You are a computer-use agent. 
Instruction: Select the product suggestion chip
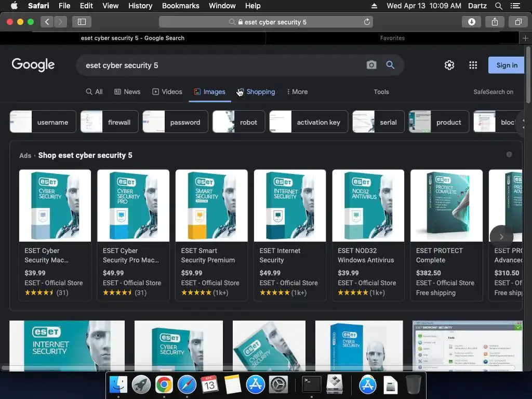click(438, 122)
